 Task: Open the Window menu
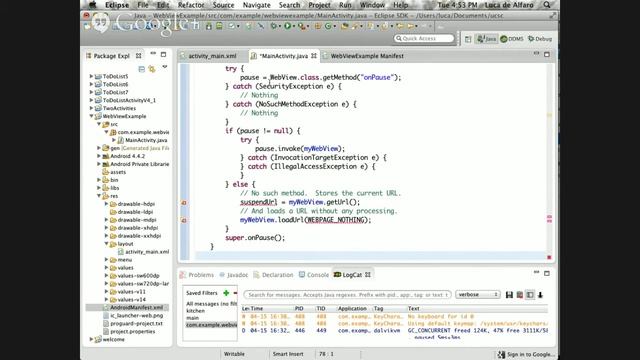(372, 5)
